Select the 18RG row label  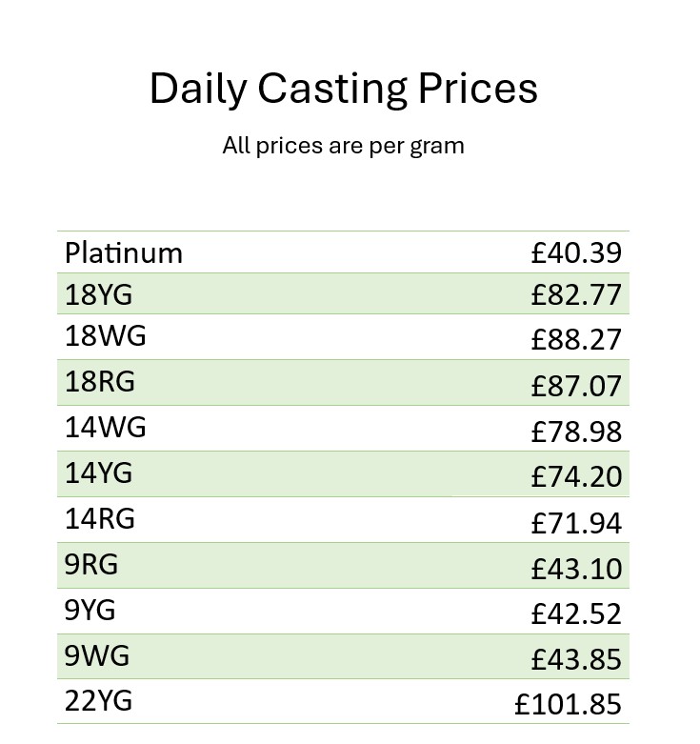point(100,381)
